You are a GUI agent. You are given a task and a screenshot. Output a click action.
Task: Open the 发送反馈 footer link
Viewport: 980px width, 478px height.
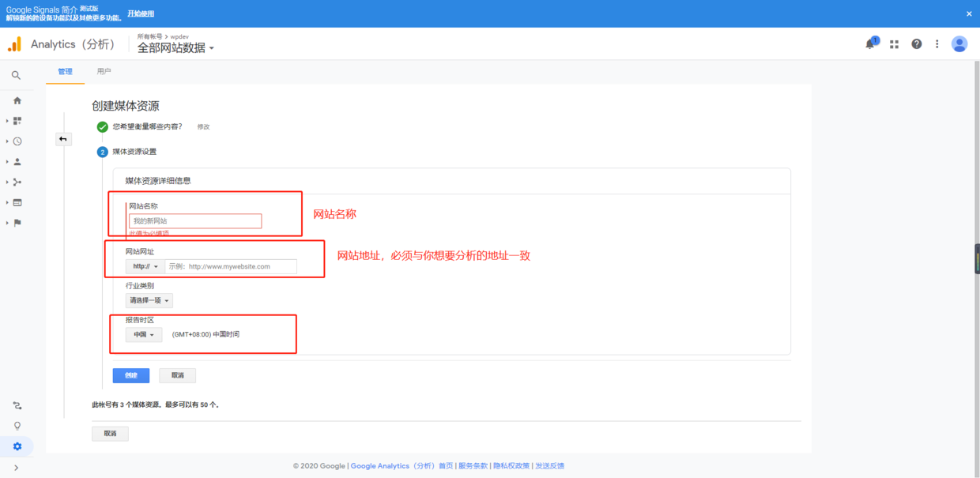(549, 466)
